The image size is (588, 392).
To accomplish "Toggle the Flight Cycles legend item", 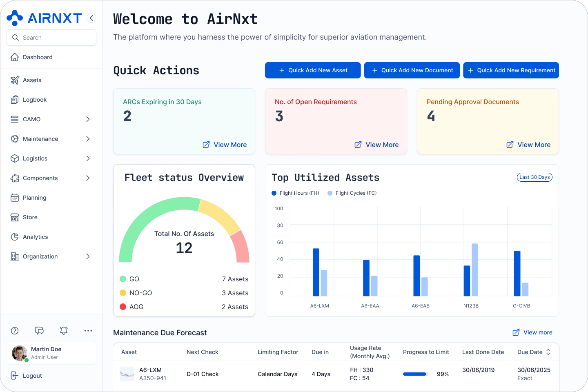I will [352, 193].
